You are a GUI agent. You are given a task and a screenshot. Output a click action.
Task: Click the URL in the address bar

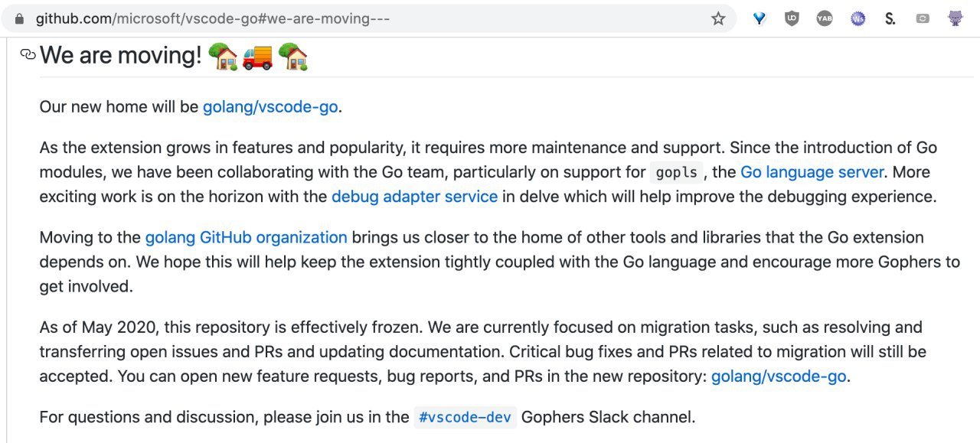click(213, 18)
